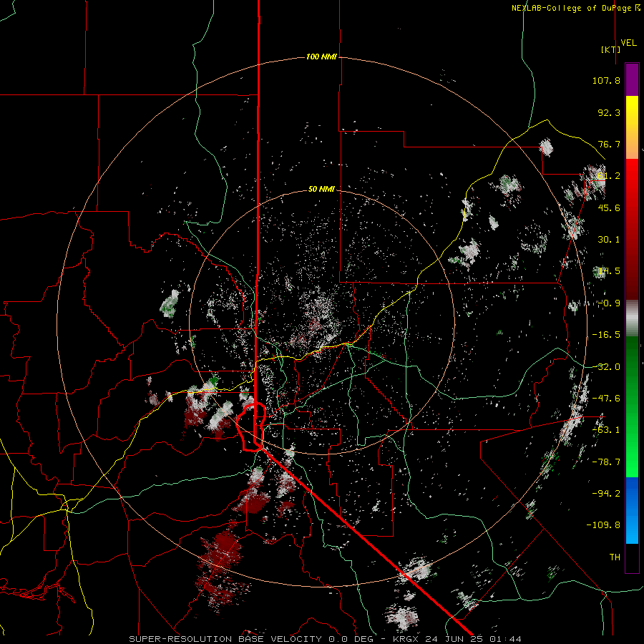Click the -16.5 legend value
Image resolution: width=644 pixels, height=644 pixels.
tap(606, 335)
